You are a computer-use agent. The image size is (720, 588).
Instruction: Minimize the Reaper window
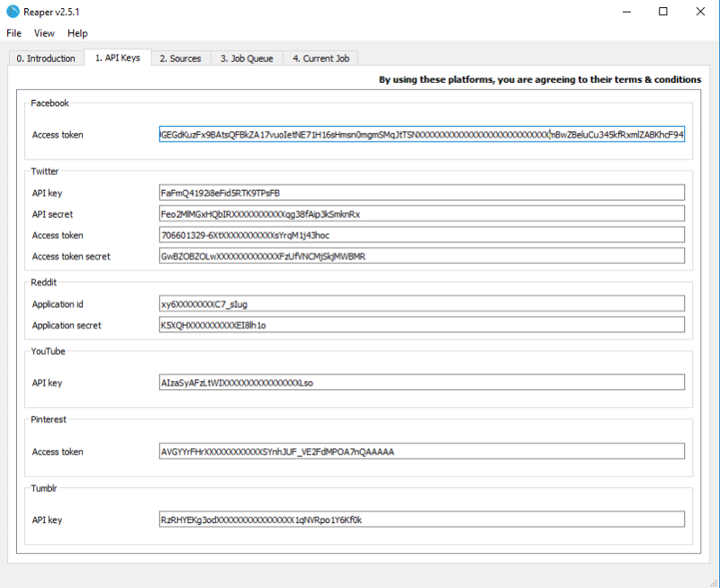coord(626,12)
